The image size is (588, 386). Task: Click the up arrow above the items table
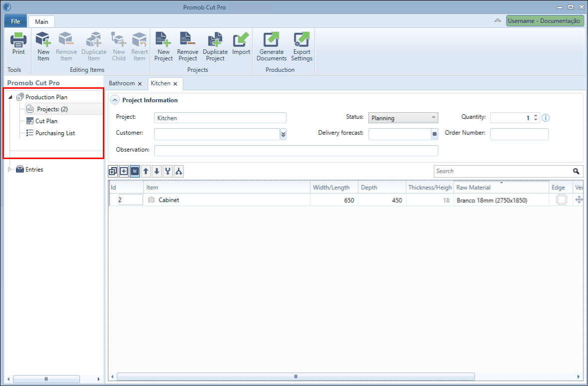pyautogui.click(x=146, y=171)
